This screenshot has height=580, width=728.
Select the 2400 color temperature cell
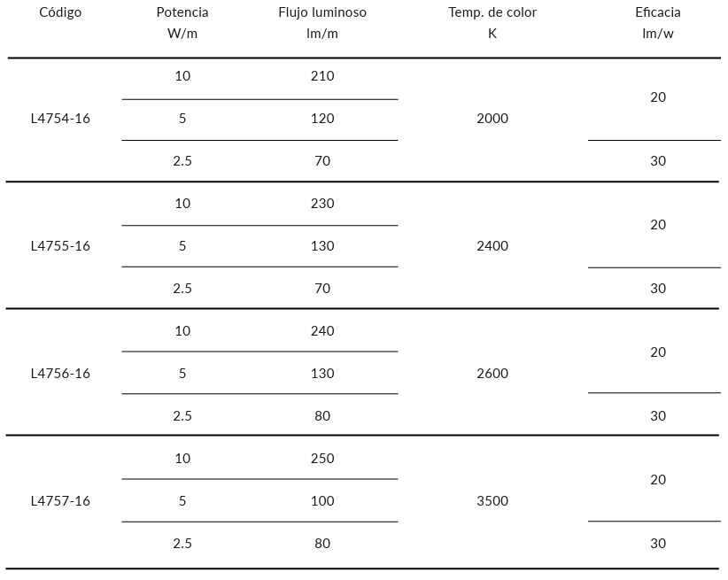[x=492, y=246]
